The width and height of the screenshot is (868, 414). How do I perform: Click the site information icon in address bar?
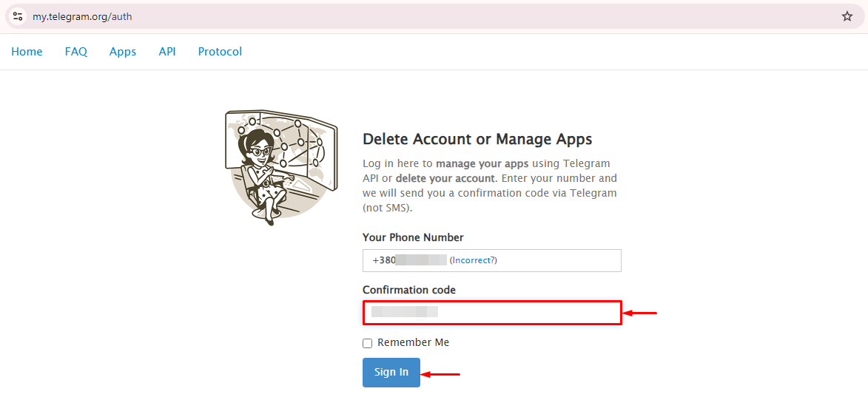(x=17, y=16)
